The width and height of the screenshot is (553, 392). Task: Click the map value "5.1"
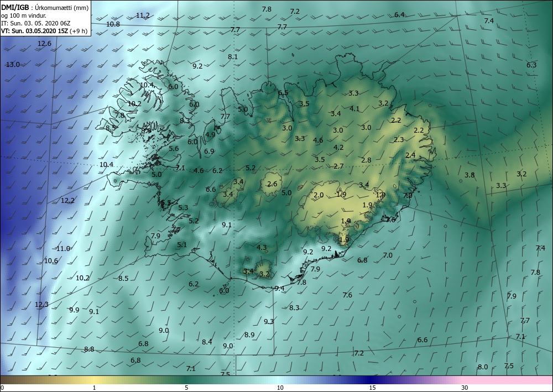tap(182, 244)
